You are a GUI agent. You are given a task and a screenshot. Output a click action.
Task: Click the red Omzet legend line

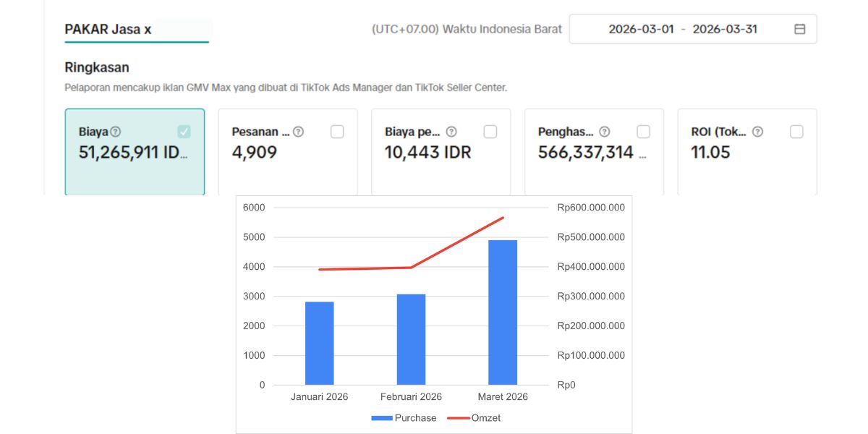coord(458,418)
